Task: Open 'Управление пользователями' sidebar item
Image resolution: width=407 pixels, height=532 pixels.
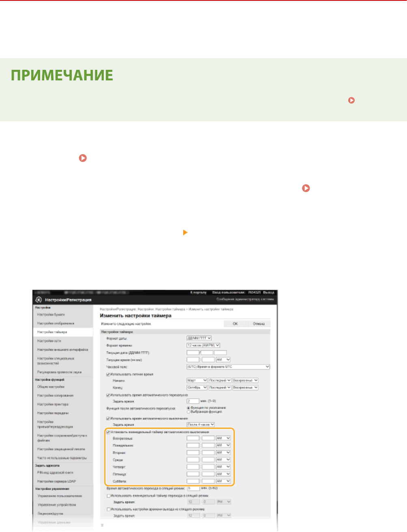Action: coord(60,496)
